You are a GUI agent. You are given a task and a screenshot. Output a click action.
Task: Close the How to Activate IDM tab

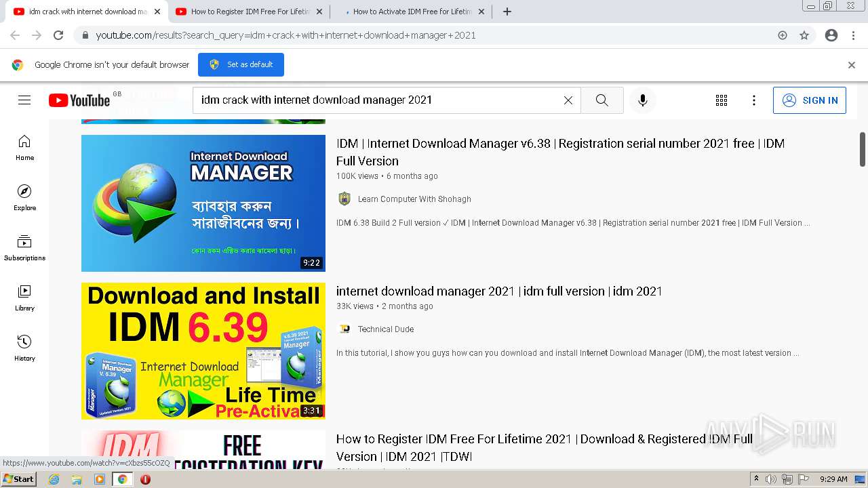[x=481, y=12]
